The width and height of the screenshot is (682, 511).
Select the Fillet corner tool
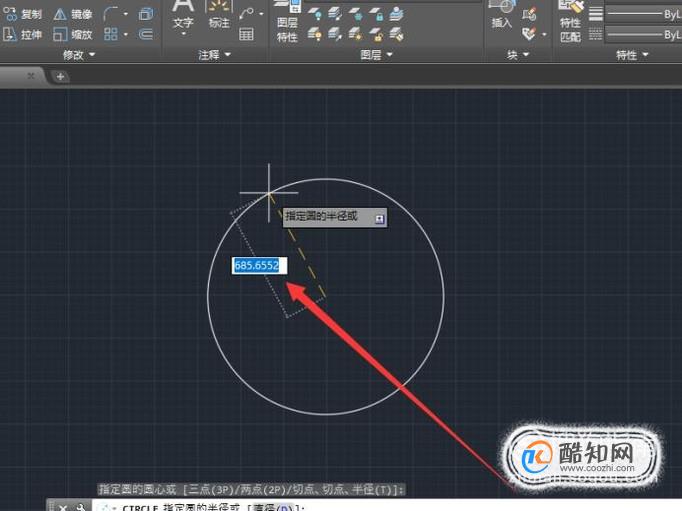click(110, 14)
